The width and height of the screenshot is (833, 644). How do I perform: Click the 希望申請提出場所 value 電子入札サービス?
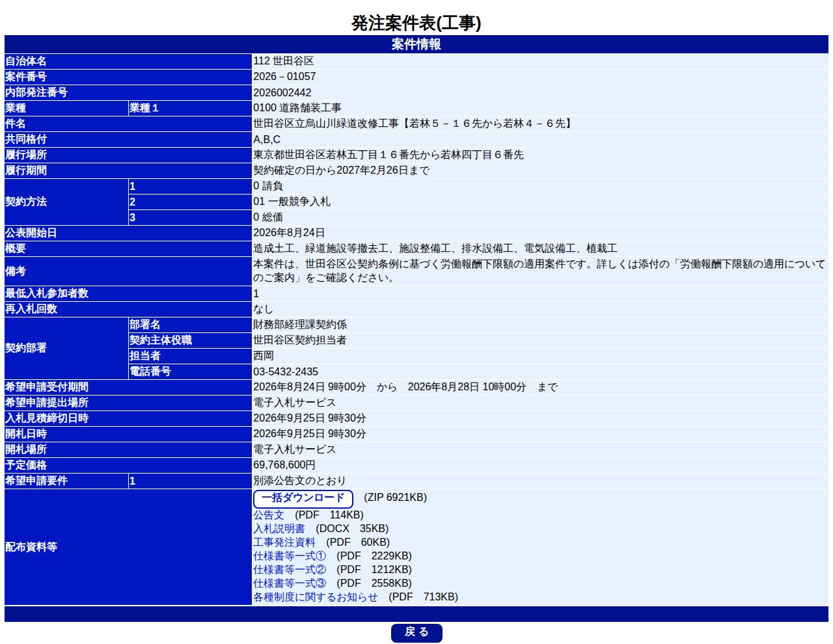295,403
